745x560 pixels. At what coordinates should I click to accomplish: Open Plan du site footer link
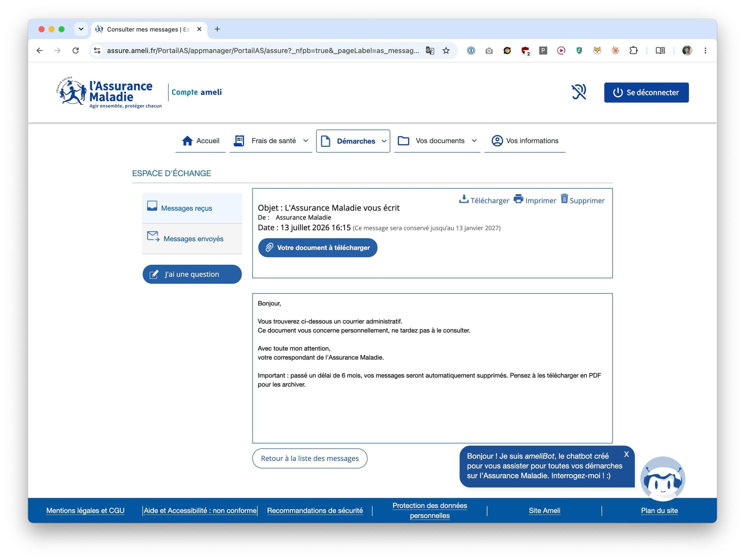point(659,511)
